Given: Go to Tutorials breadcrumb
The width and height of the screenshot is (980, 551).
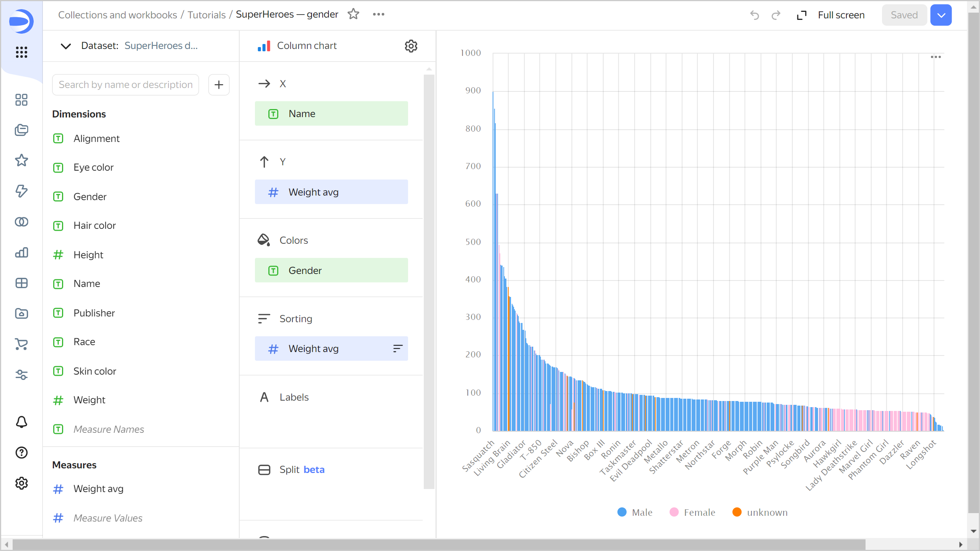Looking at the screenshot, I should pos(206,15).
